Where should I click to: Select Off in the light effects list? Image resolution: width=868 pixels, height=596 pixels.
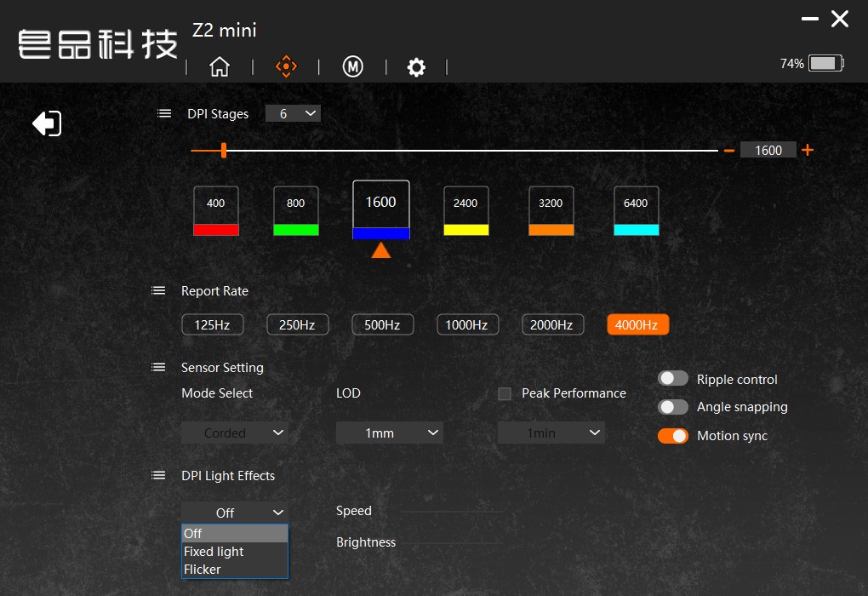coord(235,533)
